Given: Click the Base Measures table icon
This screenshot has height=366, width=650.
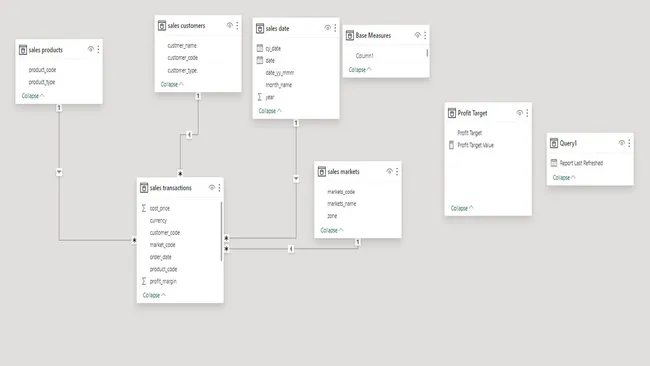Looking at the screenshot, I should [x=350, y=36].
